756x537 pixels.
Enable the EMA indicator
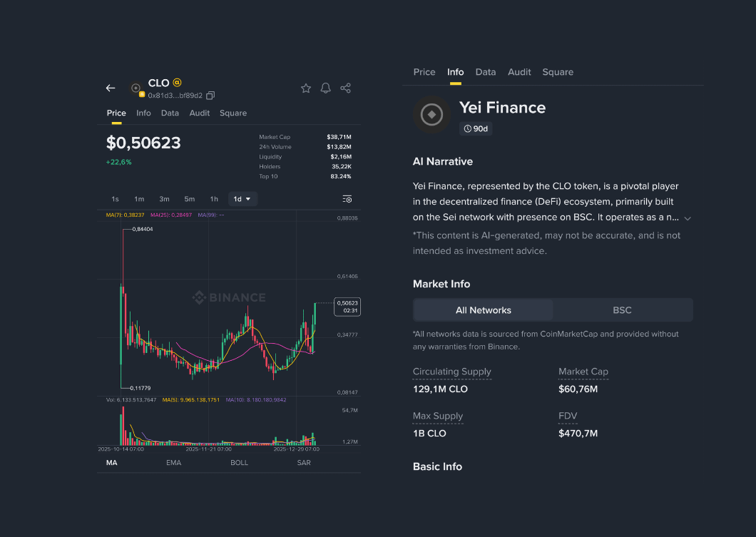click(173, 462)
